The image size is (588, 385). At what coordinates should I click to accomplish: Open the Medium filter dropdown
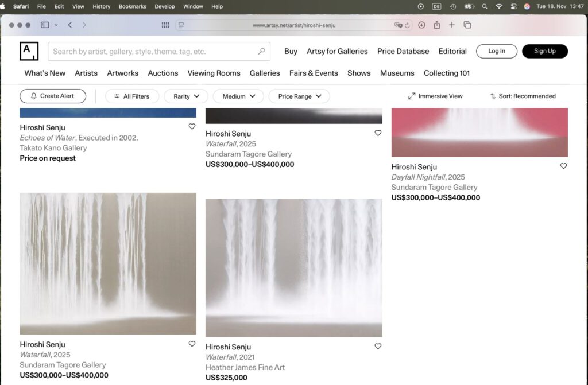[x=238, y=96]
